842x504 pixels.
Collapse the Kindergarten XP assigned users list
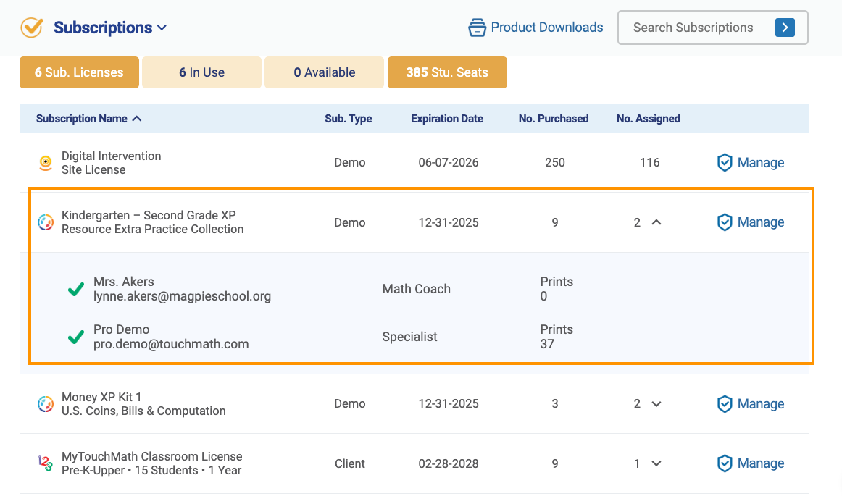pyautogui.click(x=656, y=222)
